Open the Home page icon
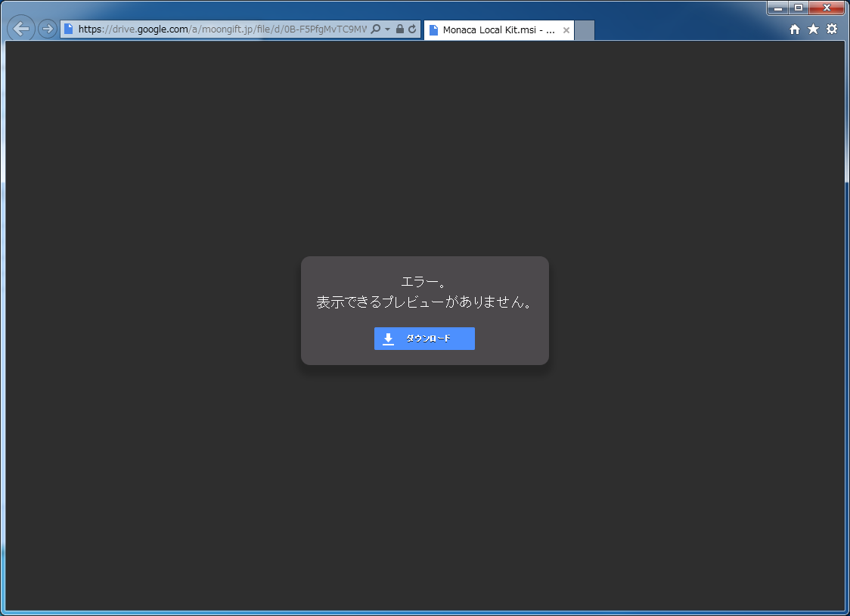The width and height of the screenshot is (850, 616). tap(795, 29)
